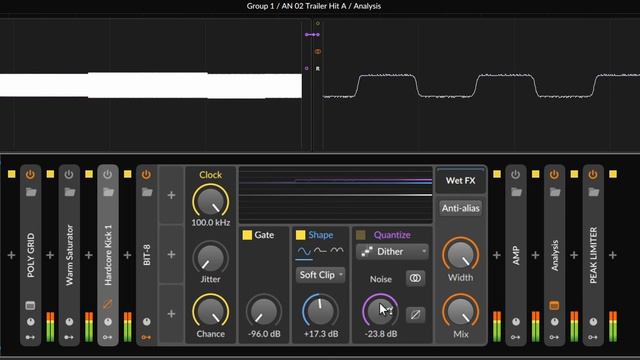Click the -23.8 dB quantize value

point(380,334)
